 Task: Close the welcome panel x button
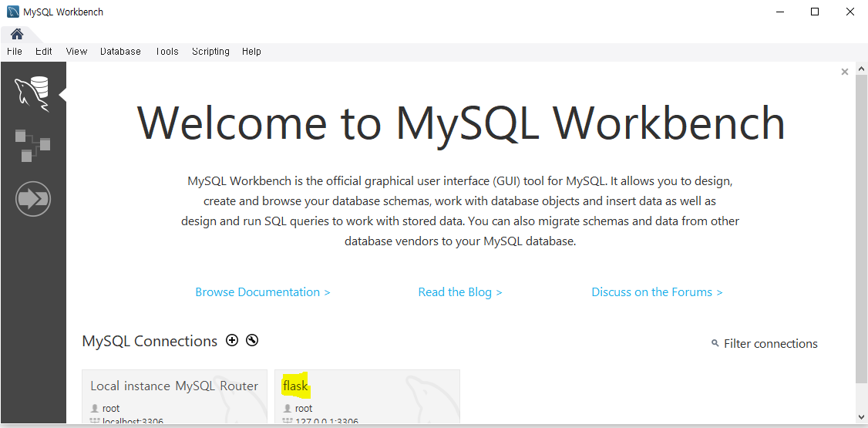pos(844,72)
